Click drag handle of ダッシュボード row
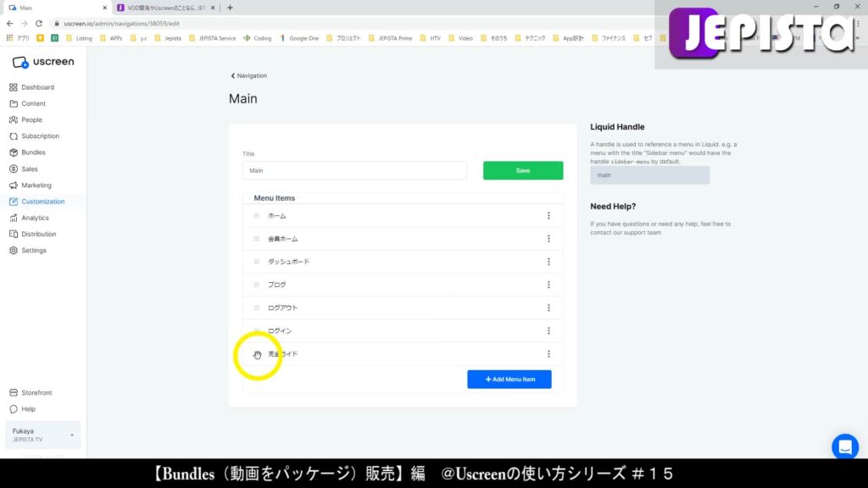868x488 pixels. [x=256, y=262]
